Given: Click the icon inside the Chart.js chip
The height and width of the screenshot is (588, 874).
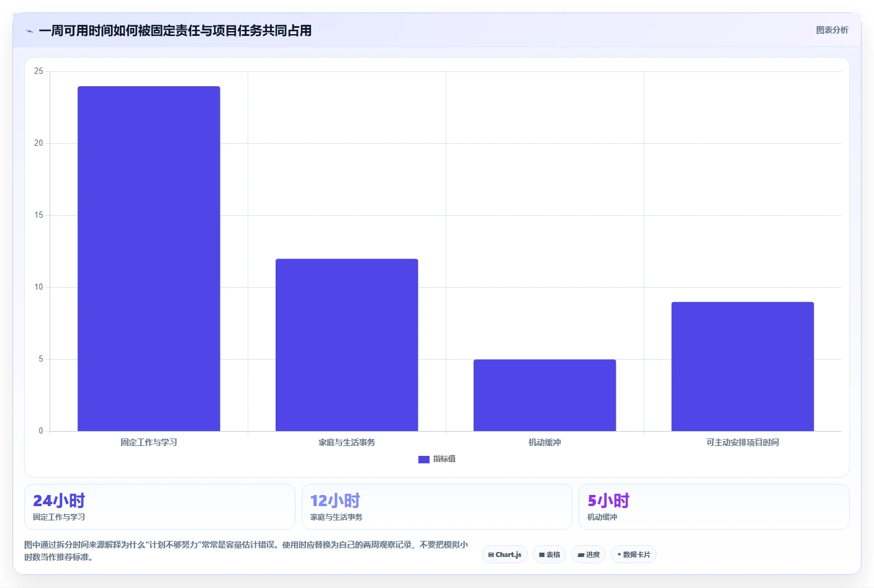Looking at the screenshot, I should [491, 555].
